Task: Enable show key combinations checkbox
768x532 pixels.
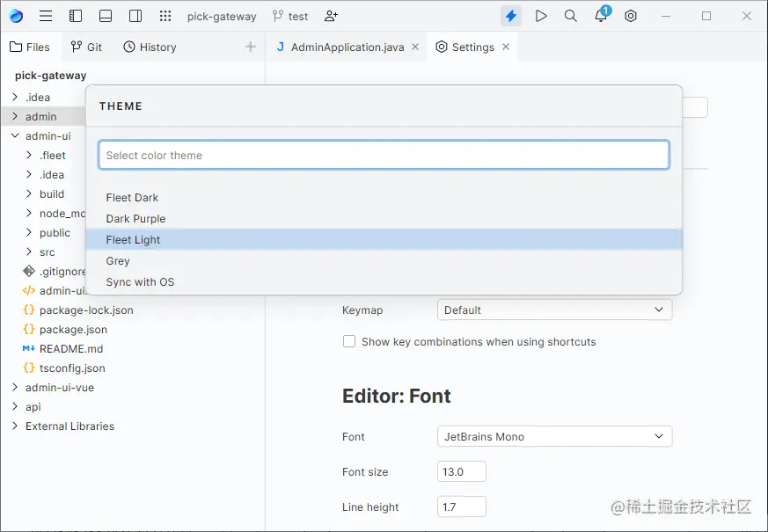Action: coord(349,341)
